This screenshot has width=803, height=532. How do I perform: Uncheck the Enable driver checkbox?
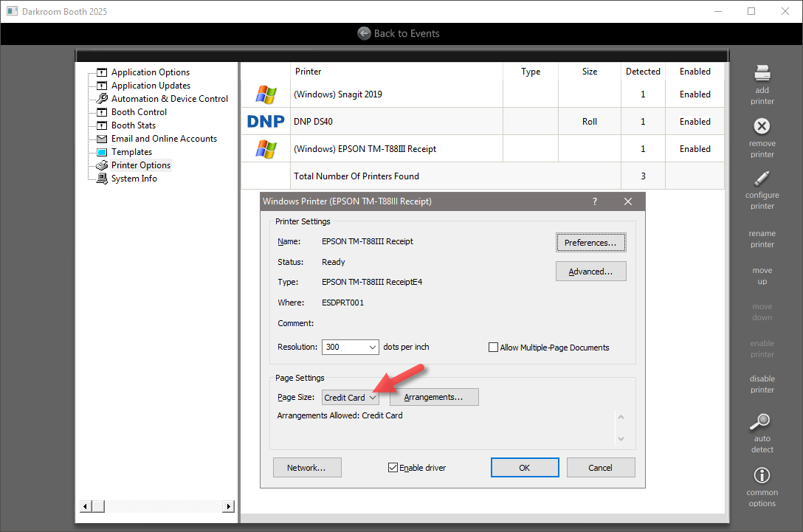393,468
